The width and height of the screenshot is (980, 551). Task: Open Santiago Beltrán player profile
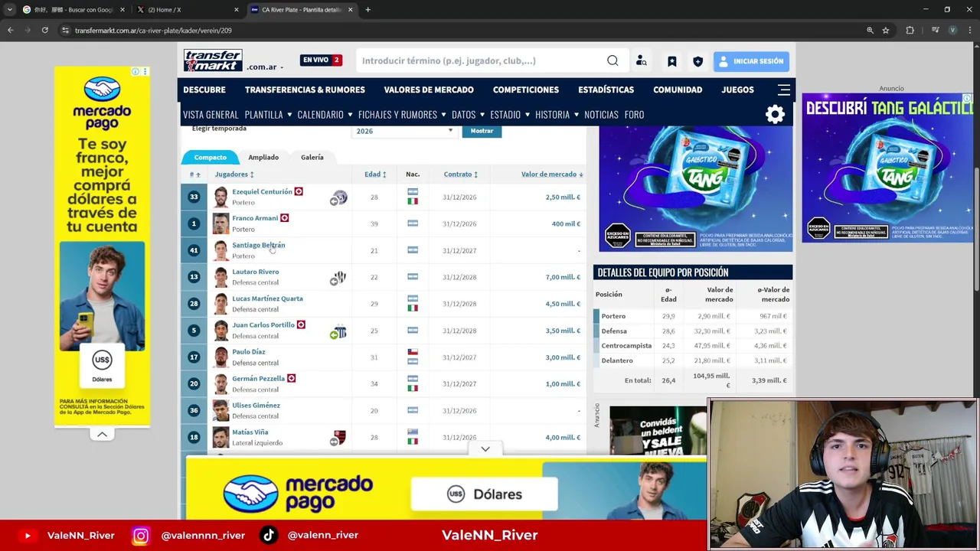[258, 245]
